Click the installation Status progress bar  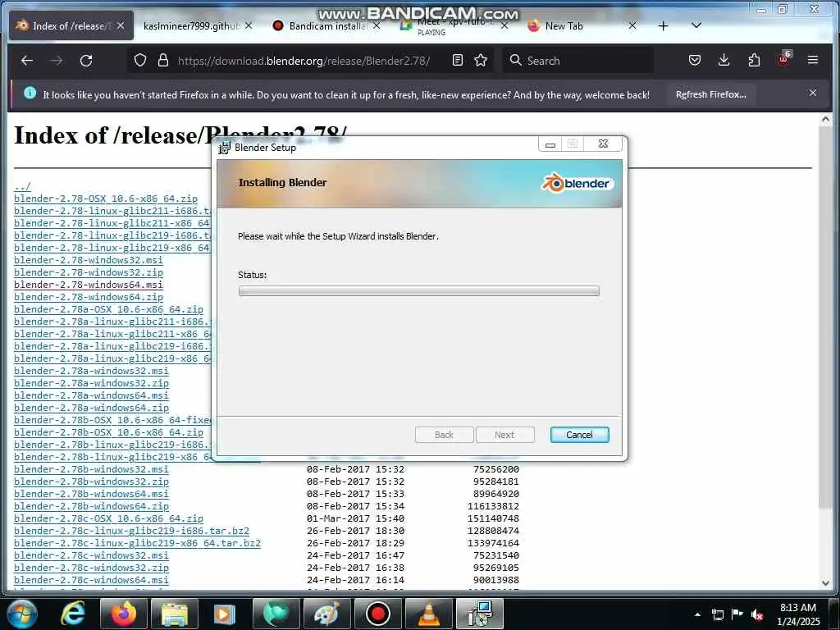coord(419,291)
